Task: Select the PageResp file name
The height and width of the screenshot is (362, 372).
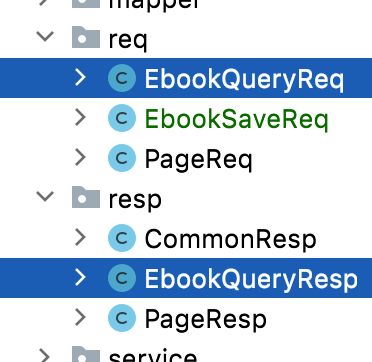Action: pos(206,320)
